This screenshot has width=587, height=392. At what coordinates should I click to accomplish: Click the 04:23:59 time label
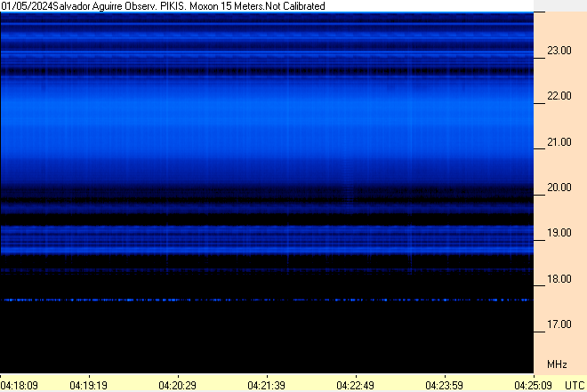tap(445, 385)
